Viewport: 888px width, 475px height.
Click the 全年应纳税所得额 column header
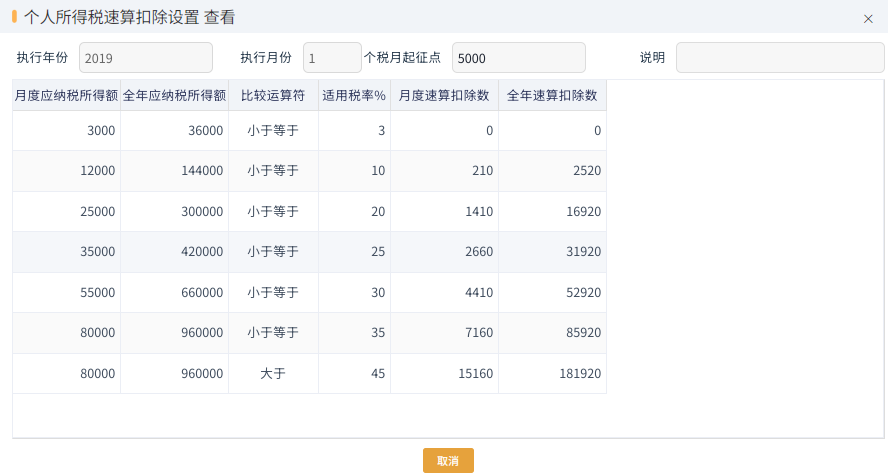174,95
